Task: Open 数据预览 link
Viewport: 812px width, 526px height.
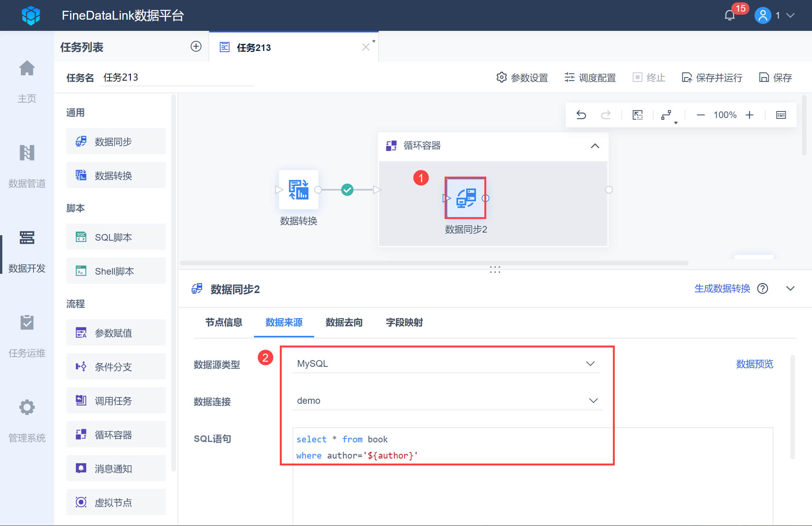Action: coord(754,364)
